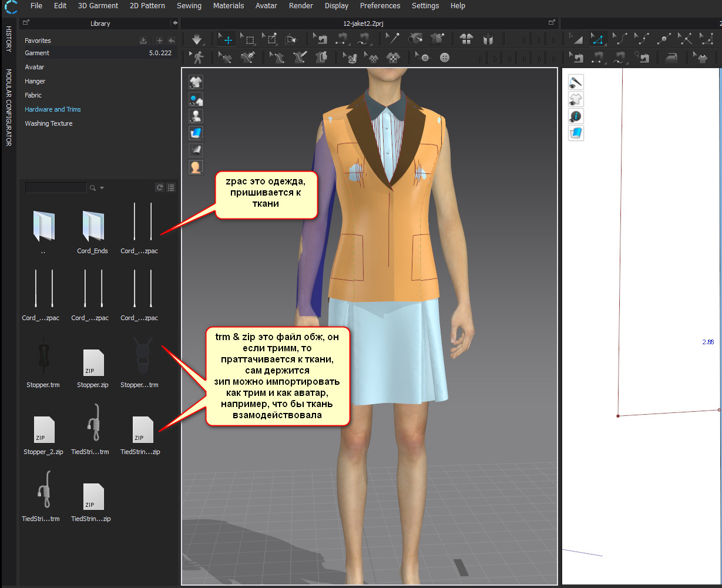Select the Select/Move tool in 3D toolbar
The height and width of the screenshot is (588, 722).
coord(227,40)
